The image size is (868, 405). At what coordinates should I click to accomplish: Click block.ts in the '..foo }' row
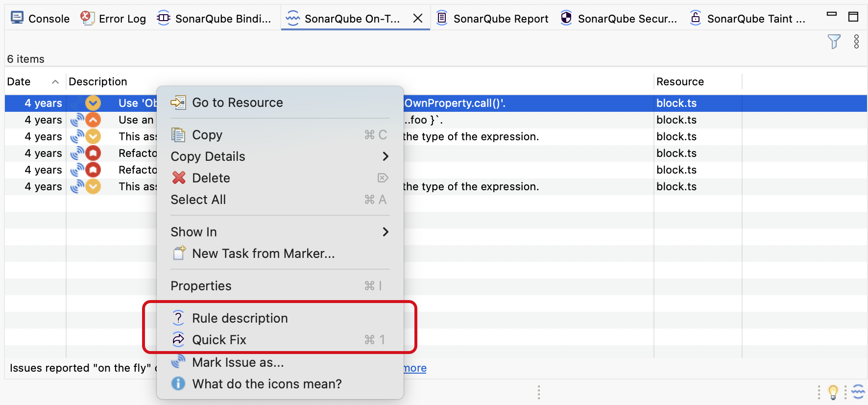pyautogui.click(x=676, y=120)
